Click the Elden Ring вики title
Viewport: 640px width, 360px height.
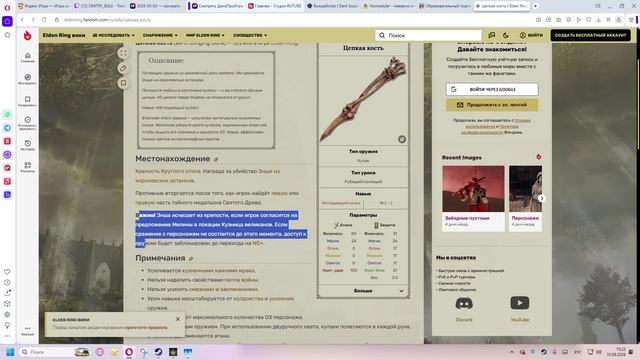pyautogui.click(x=64, y=36)
